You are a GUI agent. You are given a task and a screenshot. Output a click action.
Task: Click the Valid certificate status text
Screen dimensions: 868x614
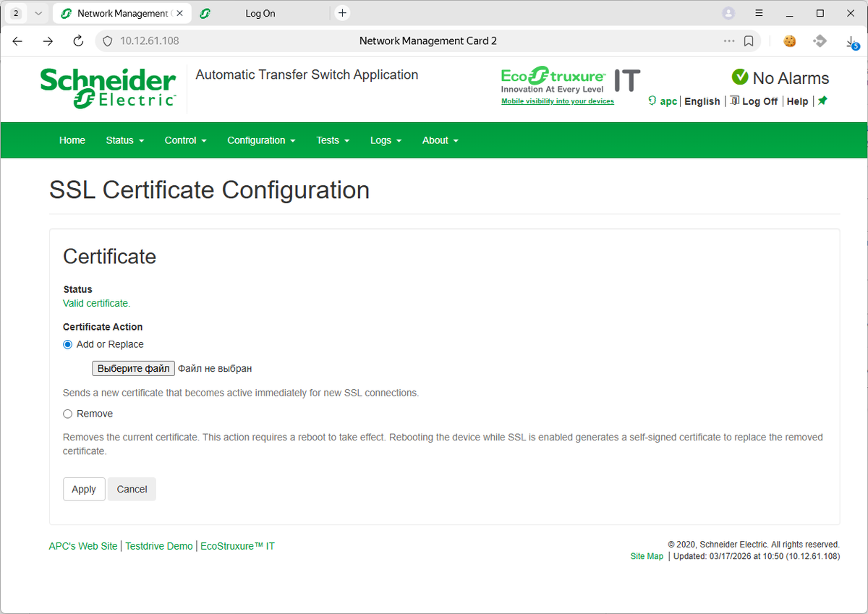tap(97, 303)
